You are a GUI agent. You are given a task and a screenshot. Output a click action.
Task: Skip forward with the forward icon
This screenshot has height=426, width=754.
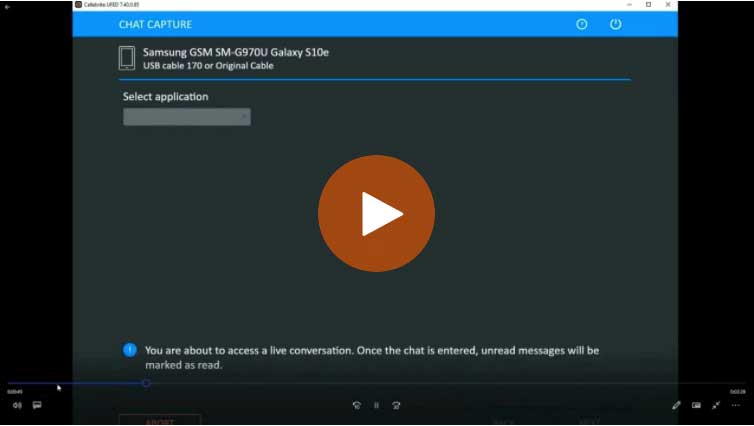click(396, 405)
